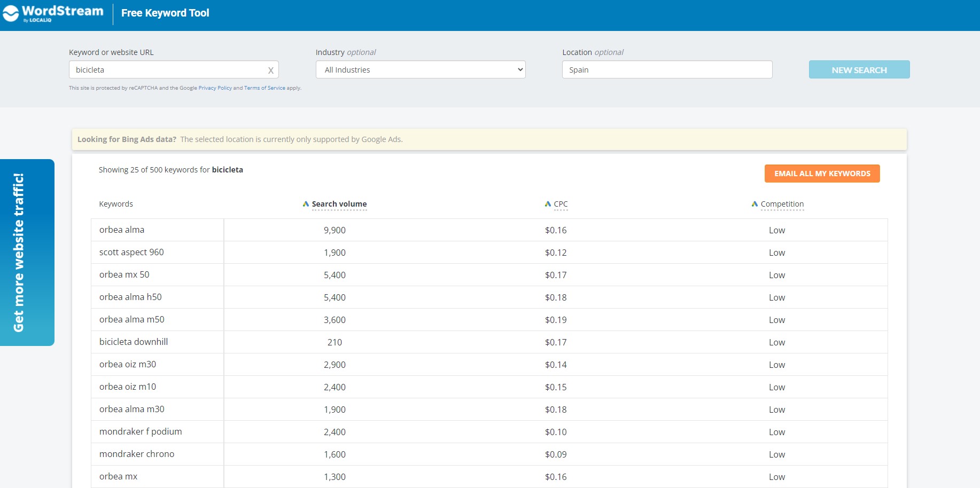Viewport: 980px width, 488px height.
Task: Open the All Industries dropdown
Action: (x=421, y=70)
